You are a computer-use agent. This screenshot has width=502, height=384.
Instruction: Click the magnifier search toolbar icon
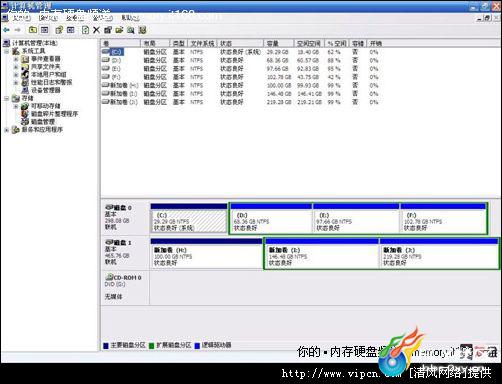click(131, 30)
